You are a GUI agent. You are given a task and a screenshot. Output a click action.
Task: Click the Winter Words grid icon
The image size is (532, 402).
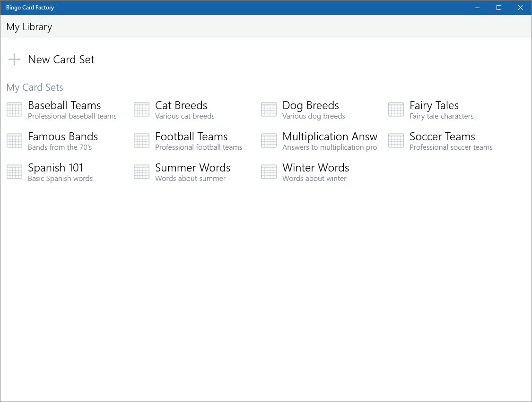tap(269, 172)
